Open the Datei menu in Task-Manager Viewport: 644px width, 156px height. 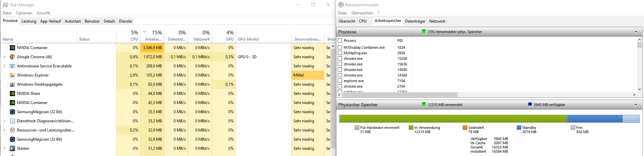click(x=7, y=13)
